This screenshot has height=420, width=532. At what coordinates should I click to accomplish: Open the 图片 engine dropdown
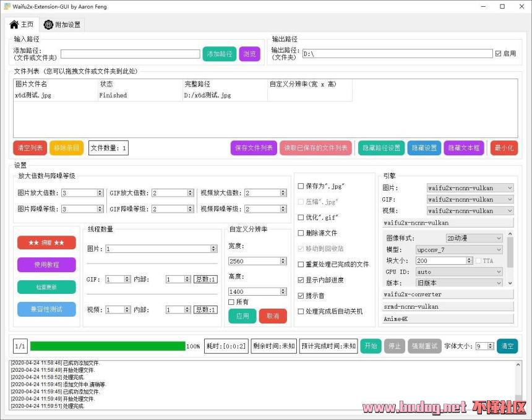pos(470,188)
